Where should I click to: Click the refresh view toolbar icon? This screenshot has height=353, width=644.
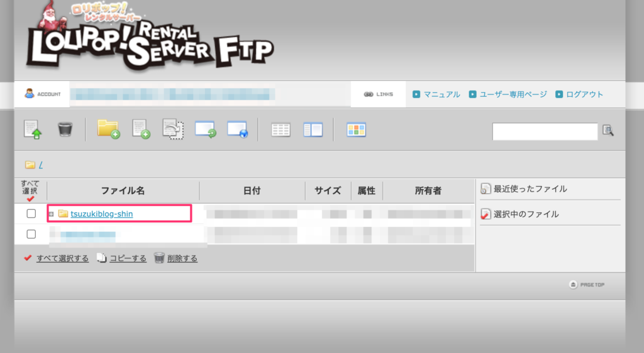pyautogui.click(x=206, y=129)
